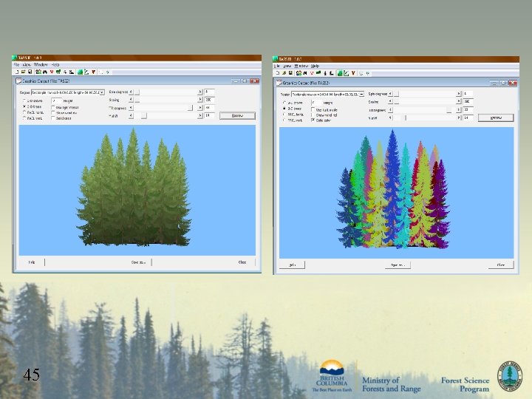
Task: Open Help menu in colored-trees window
Action: tap(316, 66)
